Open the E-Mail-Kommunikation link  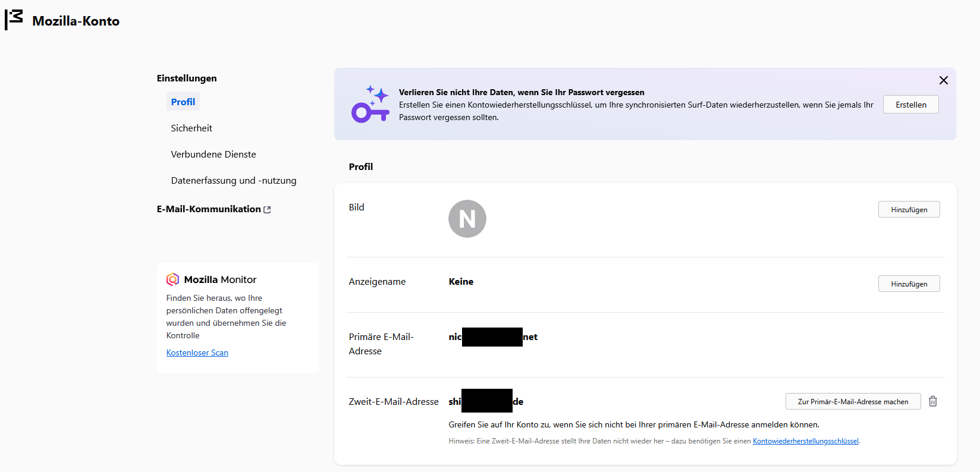209,209
